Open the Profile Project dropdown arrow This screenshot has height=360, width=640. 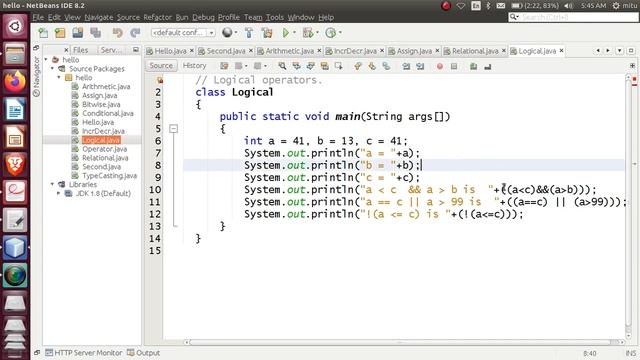[x=340, y=33]
